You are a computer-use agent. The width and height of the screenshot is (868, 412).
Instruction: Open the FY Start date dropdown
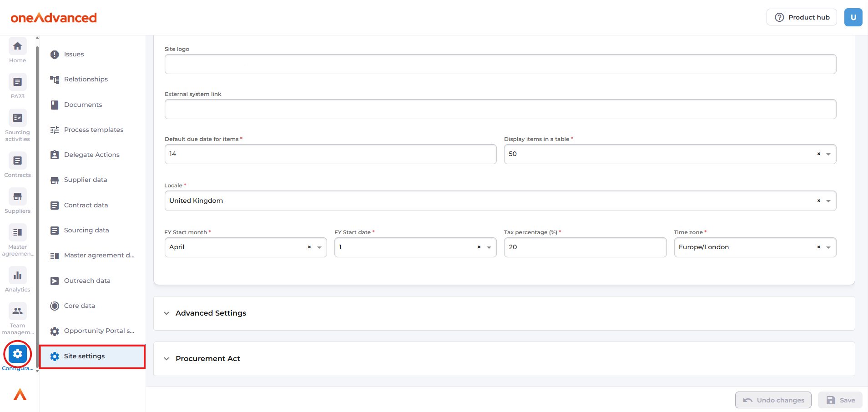tap(489, 247)
